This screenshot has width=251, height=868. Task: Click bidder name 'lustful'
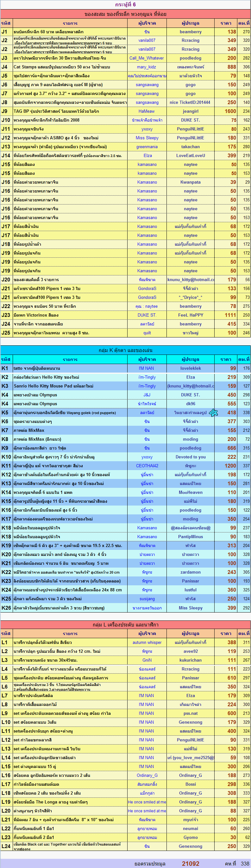(x=190, y=590)
